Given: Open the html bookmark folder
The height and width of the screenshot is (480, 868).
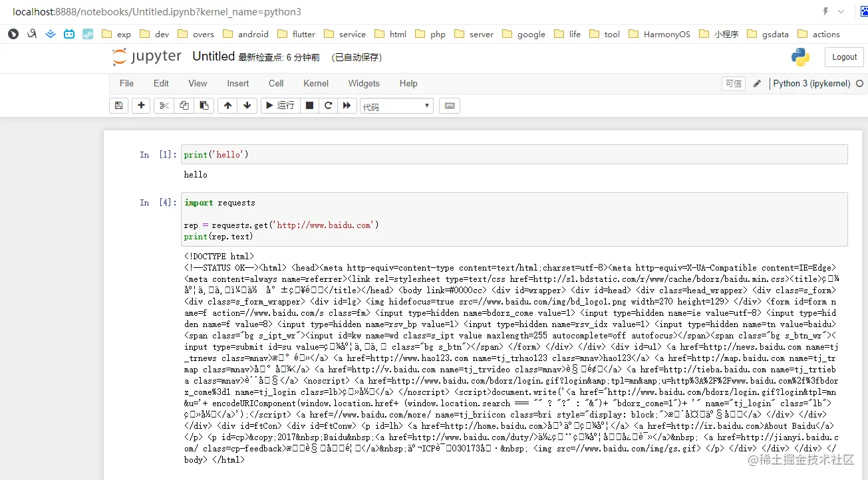Looking at the screenshot, I should pyautogui.click(x=390, y=34).
